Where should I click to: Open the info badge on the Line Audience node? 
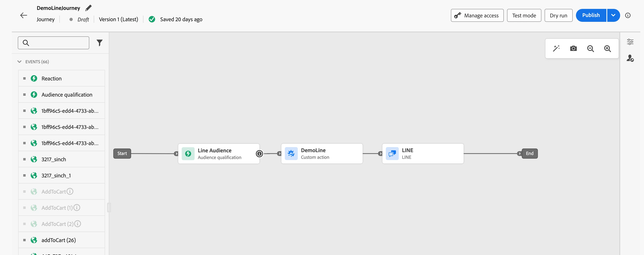click(259, 154)
